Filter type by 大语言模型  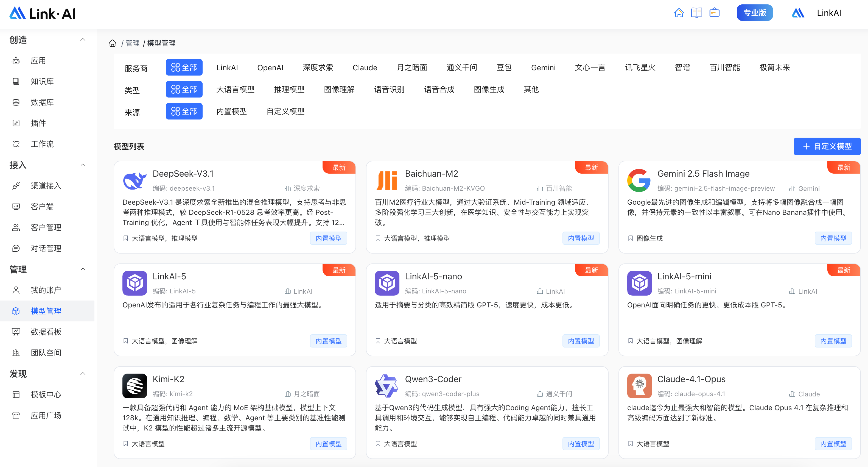236,89
